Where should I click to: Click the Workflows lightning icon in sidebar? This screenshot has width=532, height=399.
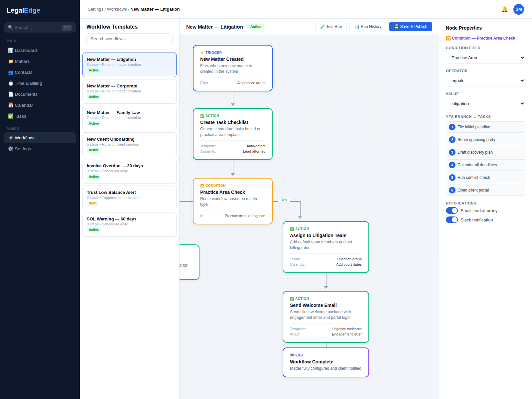click(x=11, y=138)
